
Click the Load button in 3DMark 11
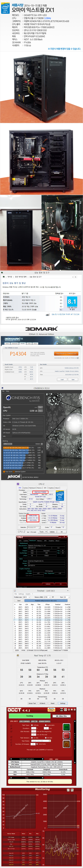pos(62,379)
